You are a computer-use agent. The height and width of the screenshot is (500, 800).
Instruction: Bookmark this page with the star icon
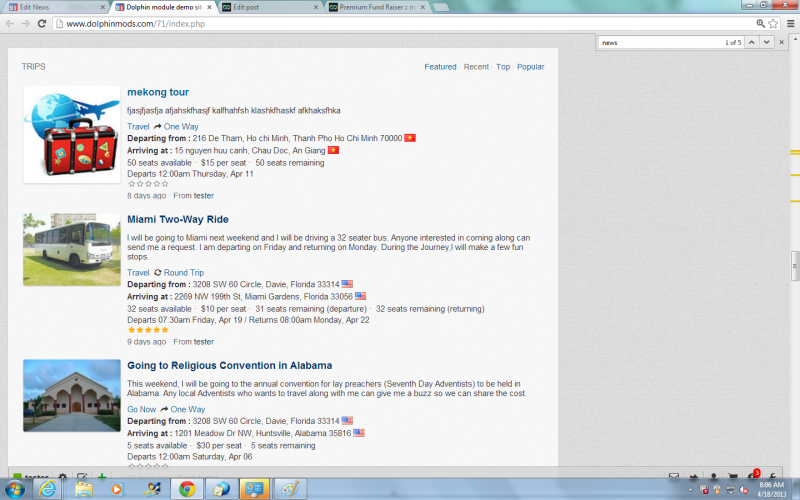(x=773, y=23)
